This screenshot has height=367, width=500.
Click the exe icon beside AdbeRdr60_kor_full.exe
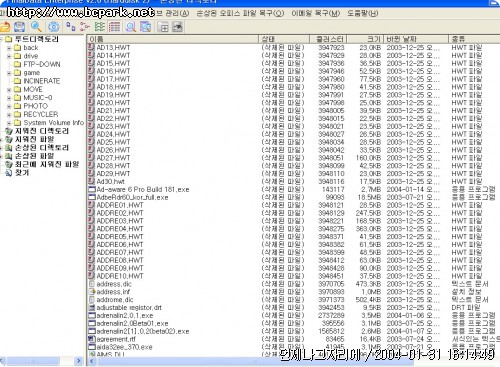pyautogui.click(x=91, y=197)
